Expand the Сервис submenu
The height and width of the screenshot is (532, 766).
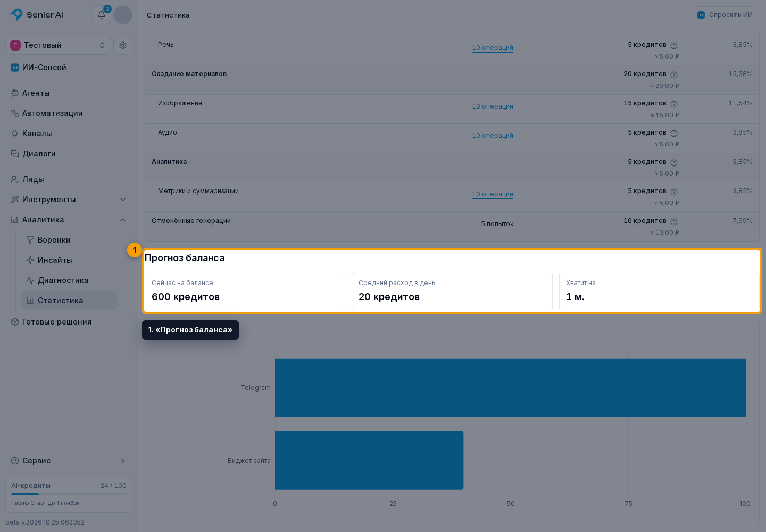coord(69,461)
